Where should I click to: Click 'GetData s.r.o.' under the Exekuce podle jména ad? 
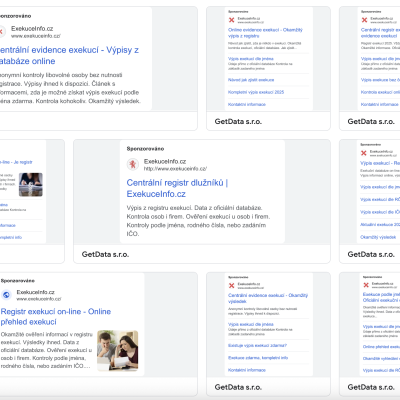coord(371,387)
